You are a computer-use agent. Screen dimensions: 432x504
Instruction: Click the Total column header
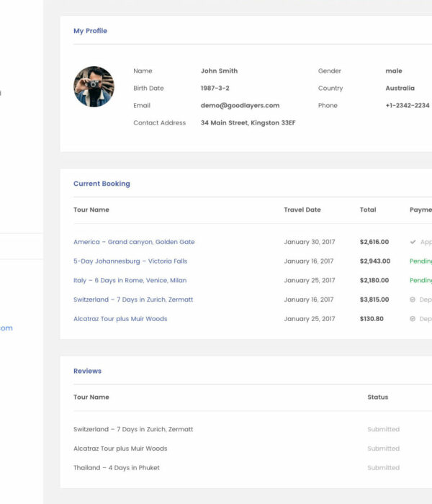point(368,210)
